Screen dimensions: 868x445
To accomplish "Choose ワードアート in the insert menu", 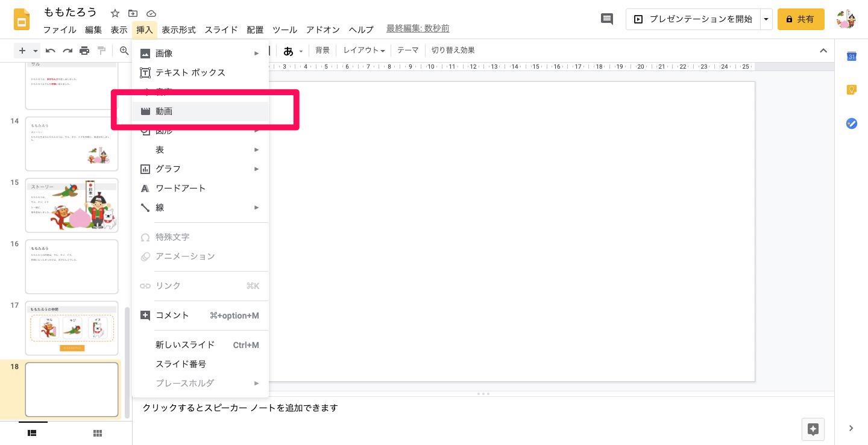I will click(180, 188).
